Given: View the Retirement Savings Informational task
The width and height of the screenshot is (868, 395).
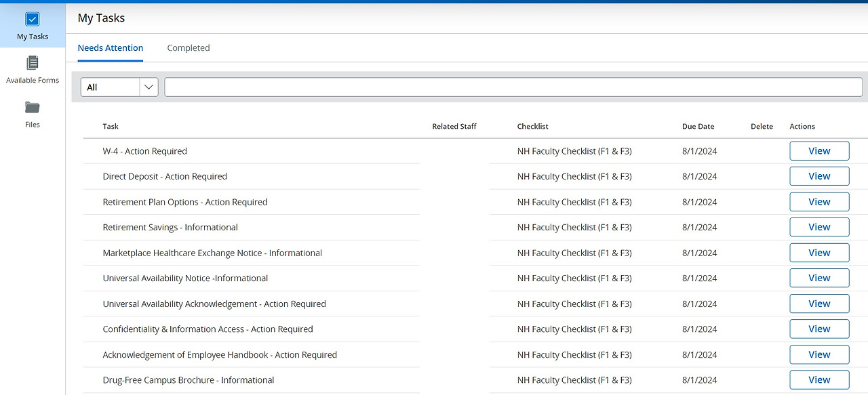Looking at the screenshot, I should point(819,227).
